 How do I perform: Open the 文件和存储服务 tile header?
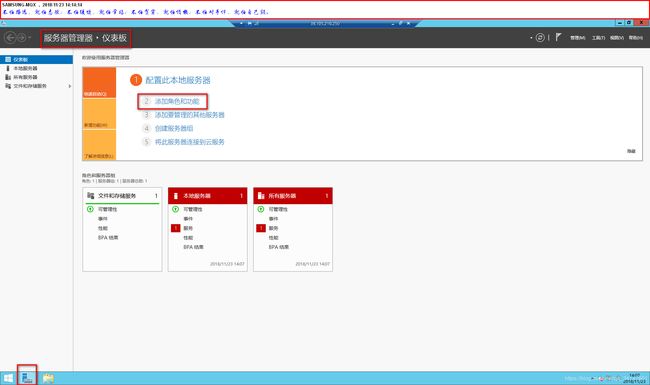(x=122, y=196)
